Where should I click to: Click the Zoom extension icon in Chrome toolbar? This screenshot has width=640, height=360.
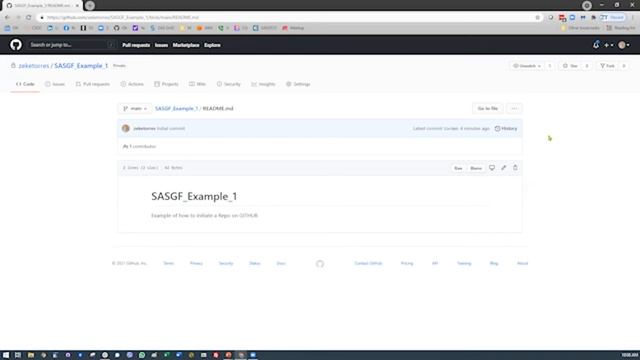click(572, 18)
